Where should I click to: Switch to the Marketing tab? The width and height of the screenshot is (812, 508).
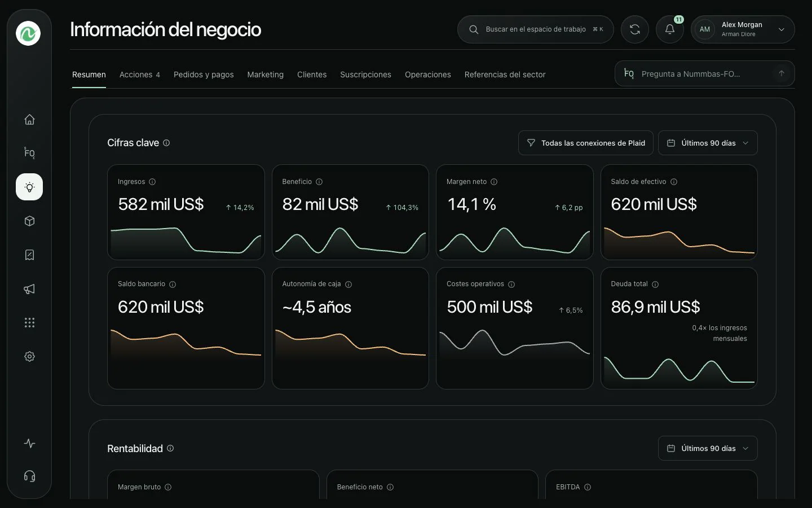coord(266,75)
